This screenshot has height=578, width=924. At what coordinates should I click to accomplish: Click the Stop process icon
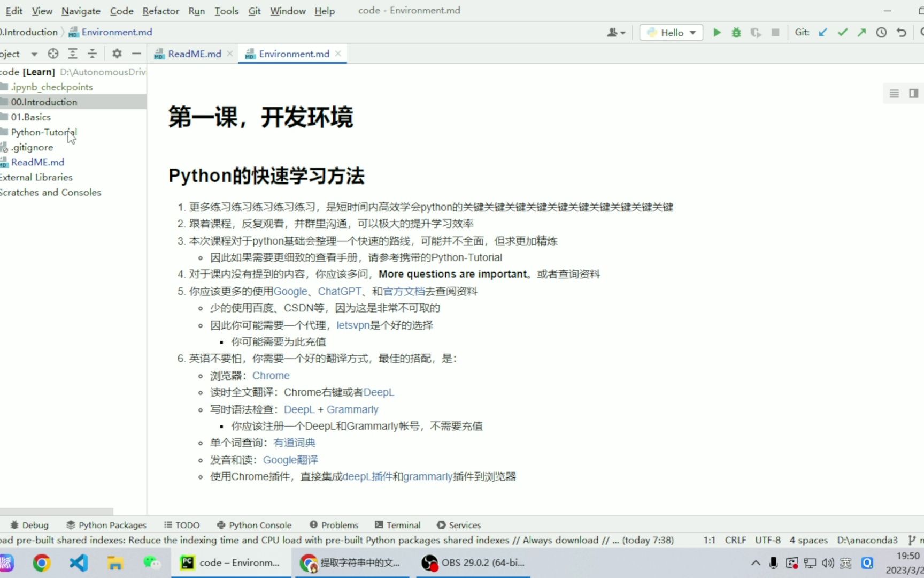[775, 33]
